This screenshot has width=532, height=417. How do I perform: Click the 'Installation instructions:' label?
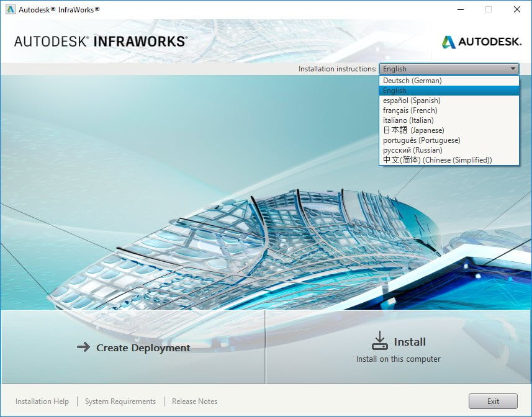point(337,69)
